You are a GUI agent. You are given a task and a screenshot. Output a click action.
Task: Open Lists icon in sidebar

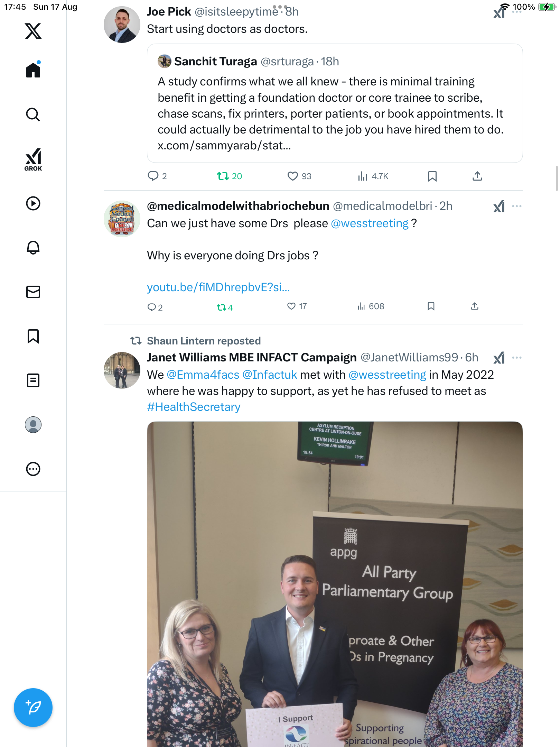tap(33, 380)
